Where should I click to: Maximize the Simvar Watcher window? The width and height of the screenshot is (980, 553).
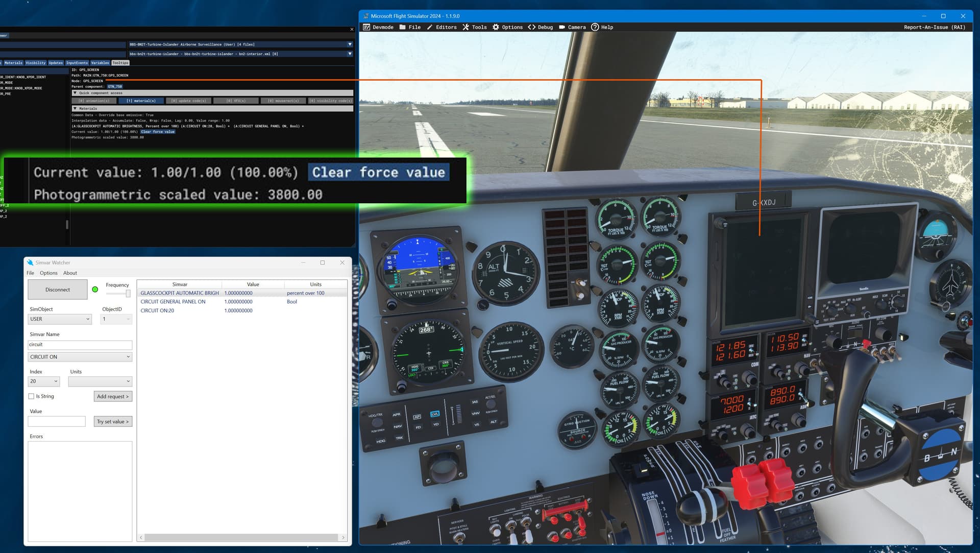[323, 262]
